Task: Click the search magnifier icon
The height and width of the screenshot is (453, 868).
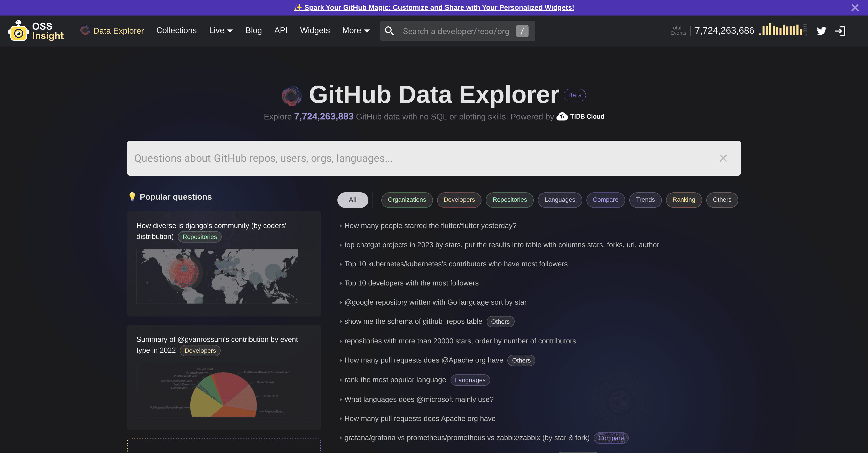Action: pyautogui.click(x=390, y=31)
